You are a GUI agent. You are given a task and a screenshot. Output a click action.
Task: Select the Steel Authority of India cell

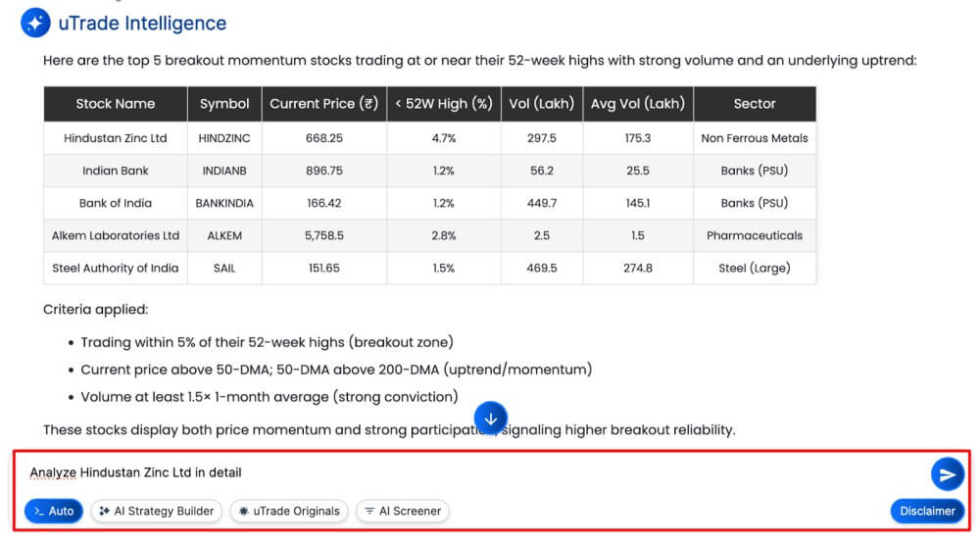116,268
